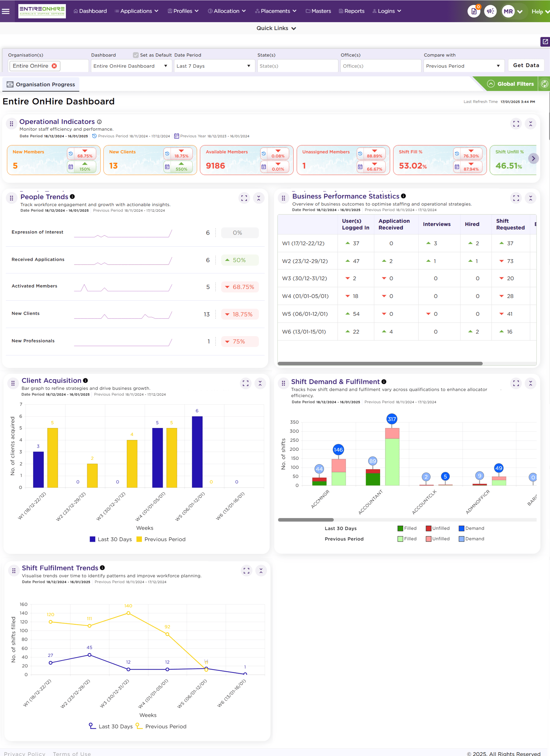Toggle the Set as Default checkbox
The image size is (550, 756).
click(x=136, y=55)
